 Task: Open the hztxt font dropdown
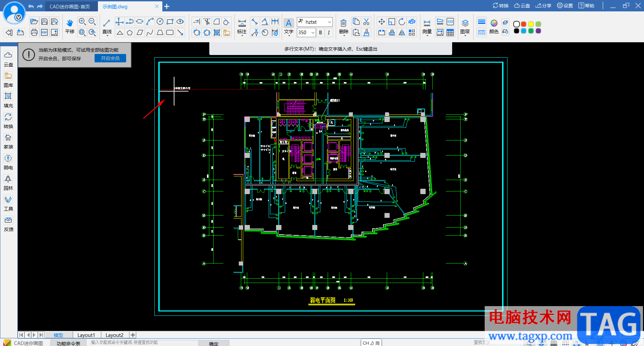[x=315, y=22]
